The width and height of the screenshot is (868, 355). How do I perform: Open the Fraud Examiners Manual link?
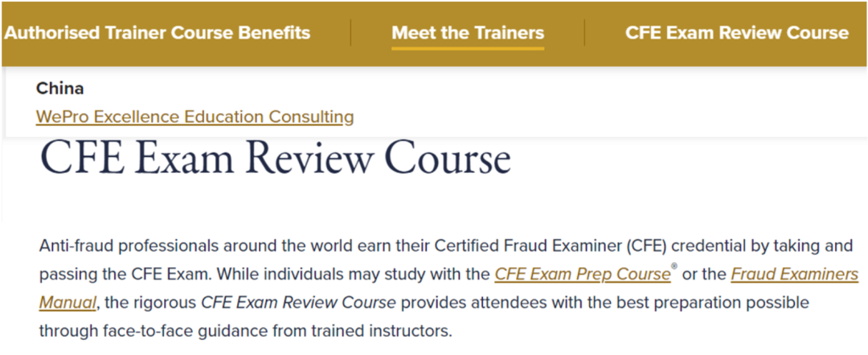coord(794,274)
